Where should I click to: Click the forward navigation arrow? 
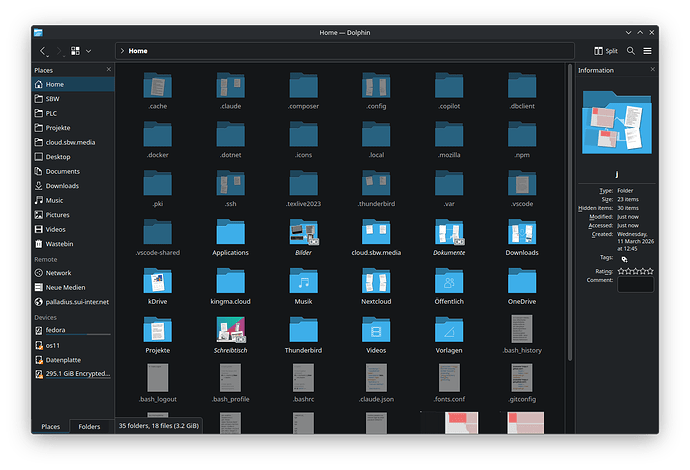pos(59,51)
